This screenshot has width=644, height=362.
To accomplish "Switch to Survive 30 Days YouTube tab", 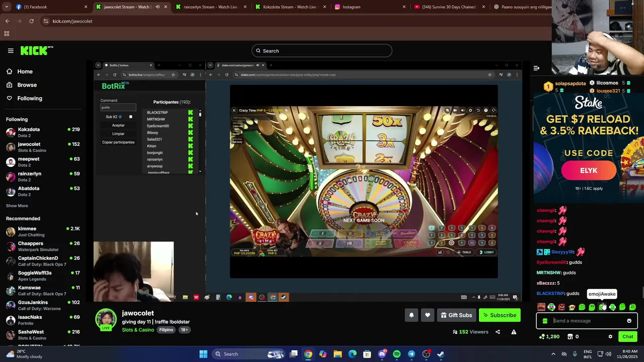I will click(449, 7).
